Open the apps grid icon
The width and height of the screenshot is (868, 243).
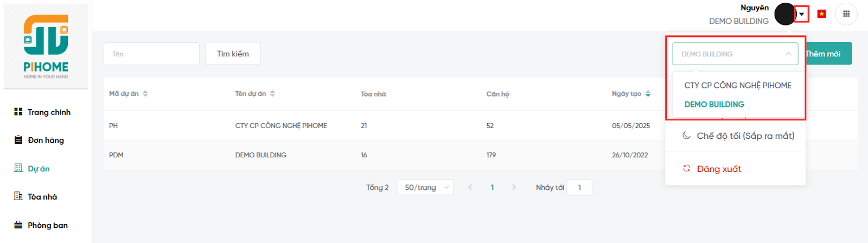846,14
